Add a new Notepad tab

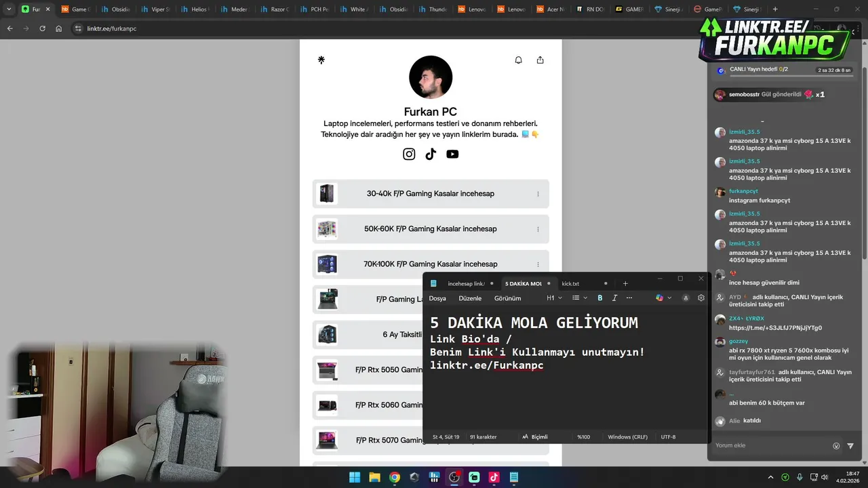pos(625,283)
